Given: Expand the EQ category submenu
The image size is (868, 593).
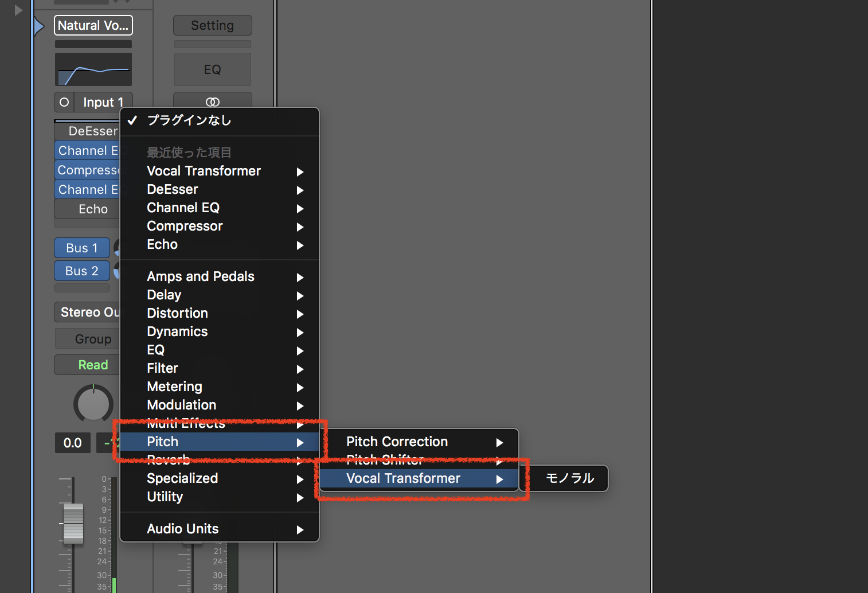Looking at the screenshot, I should click(x=220, y=350).
